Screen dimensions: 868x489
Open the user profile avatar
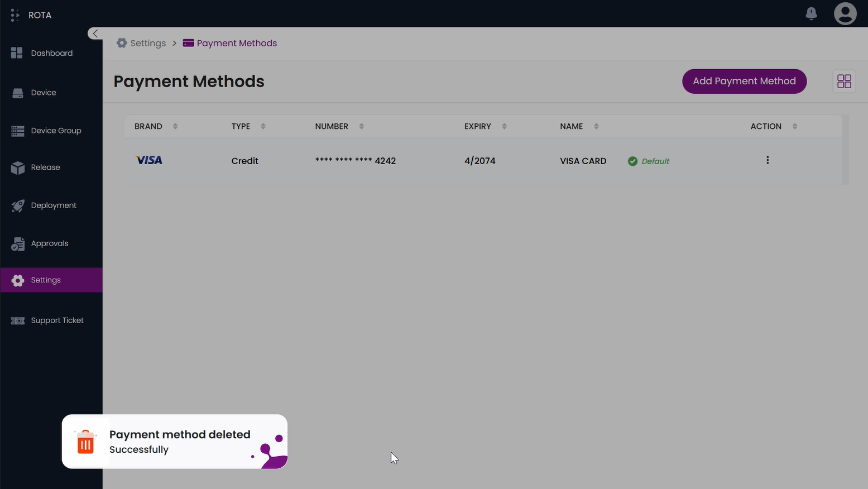pos(845,13)
